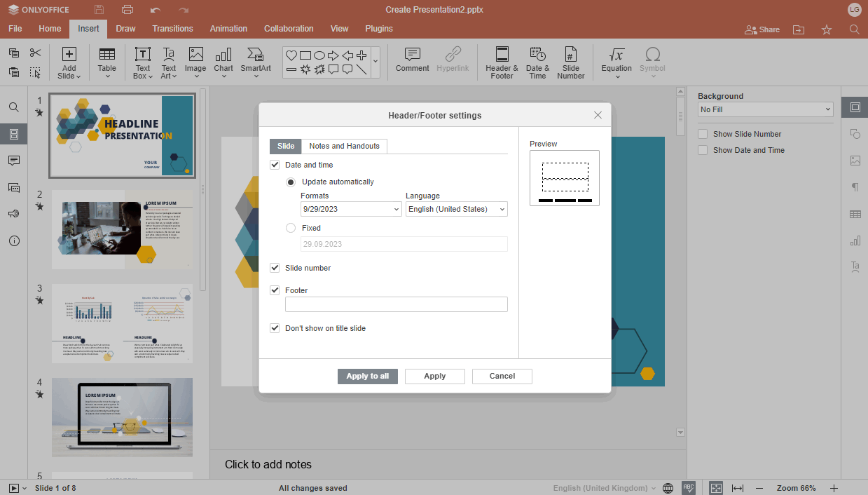Cancel the Header/Footer settings dialog
868x495 pixels.
(502, 376)
